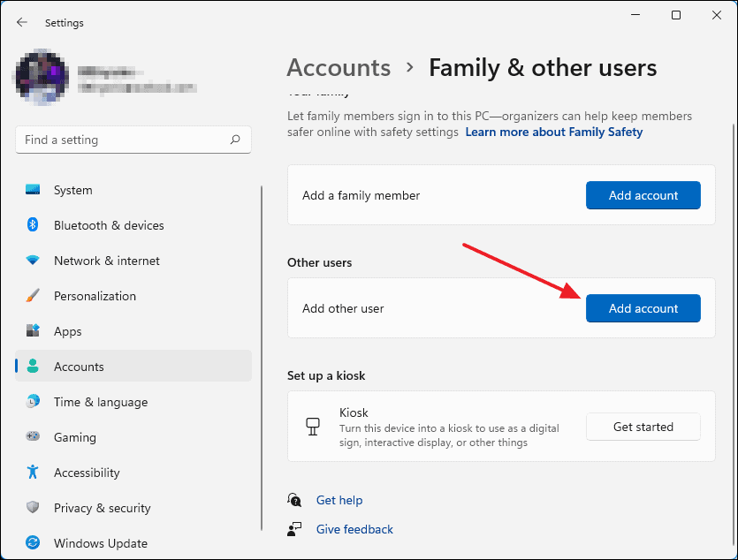Click the Set up a kiosk heading
738x560 pixels.
click(x=326, y=375)
